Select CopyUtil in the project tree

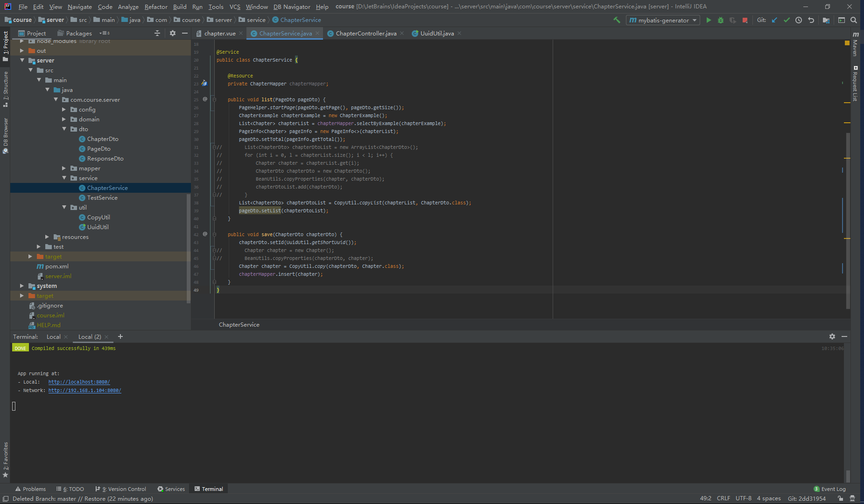coord(98,217)
